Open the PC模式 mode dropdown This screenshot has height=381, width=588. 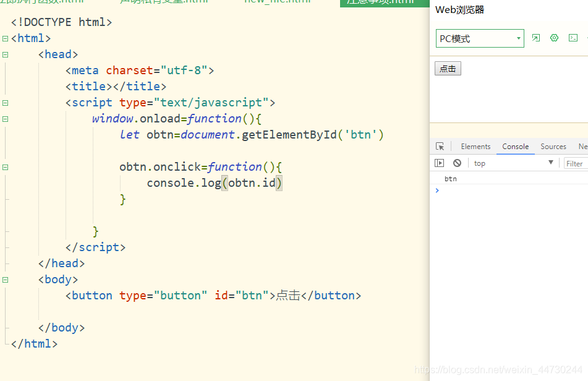click(480, 38)
